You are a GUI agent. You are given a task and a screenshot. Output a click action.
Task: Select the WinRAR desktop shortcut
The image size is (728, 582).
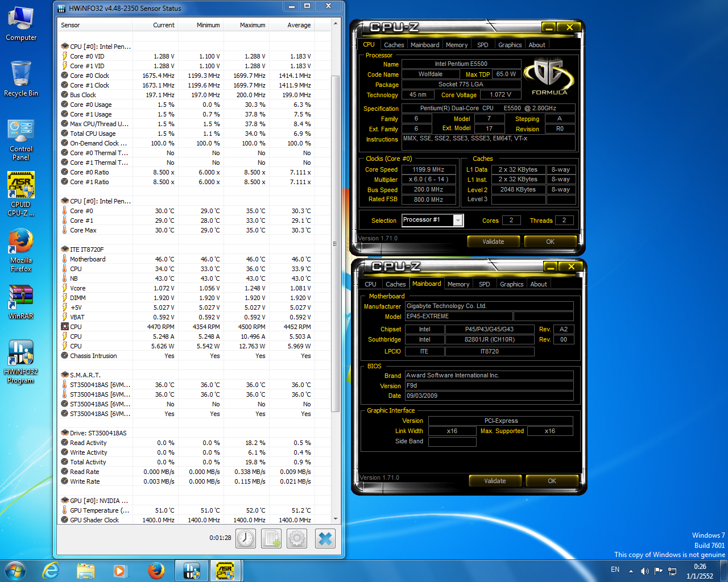tap(21, 301)
